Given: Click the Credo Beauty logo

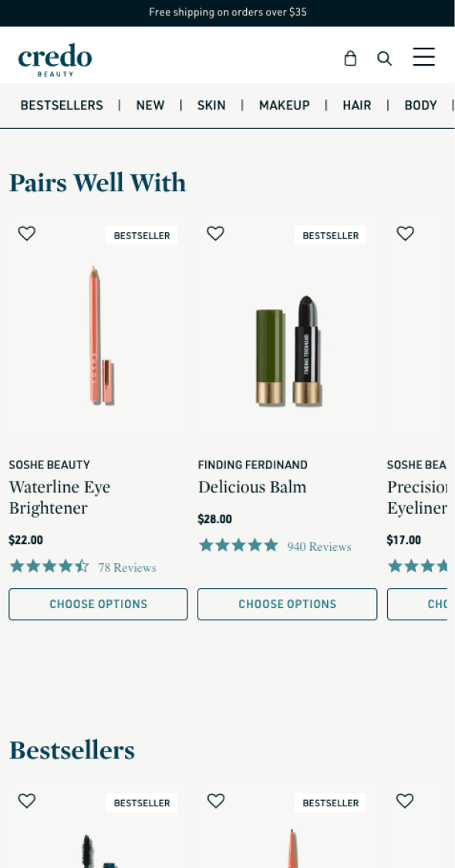Looking at the screenshot, I should click(55, 59).
